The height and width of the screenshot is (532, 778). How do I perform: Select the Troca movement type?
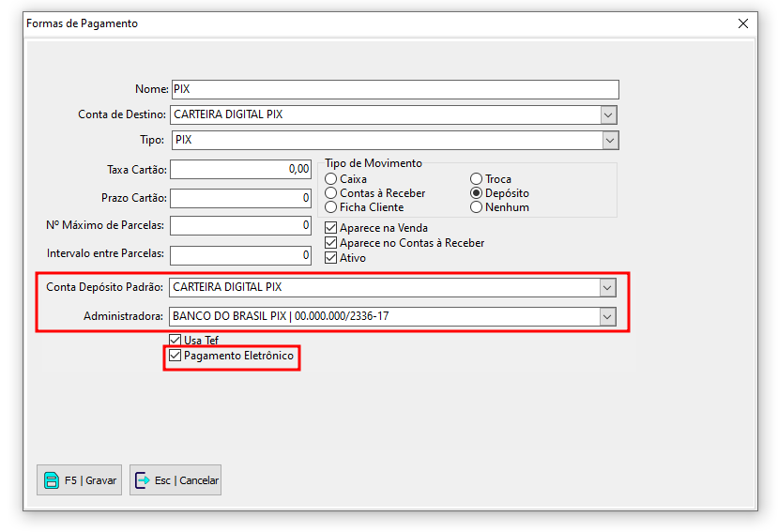click(477, 179)
